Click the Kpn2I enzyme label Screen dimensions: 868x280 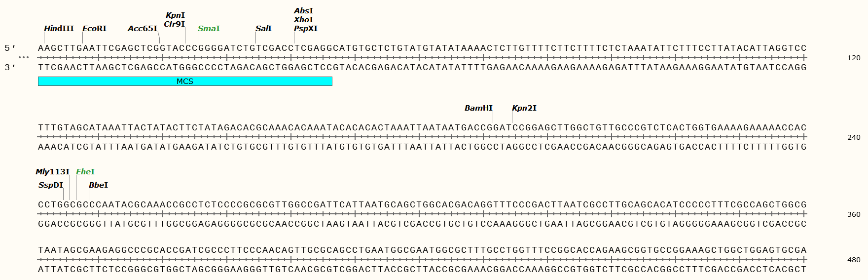click(x=524, y=108)
